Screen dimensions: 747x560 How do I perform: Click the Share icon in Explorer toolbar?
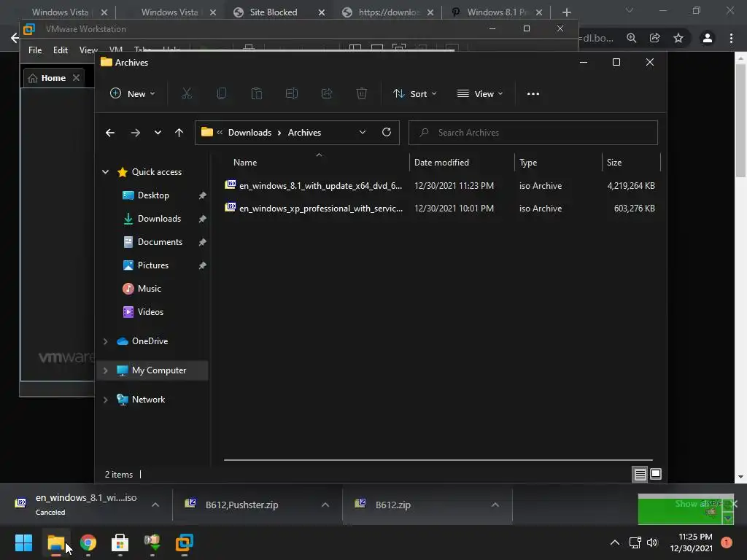click(327, 94)
